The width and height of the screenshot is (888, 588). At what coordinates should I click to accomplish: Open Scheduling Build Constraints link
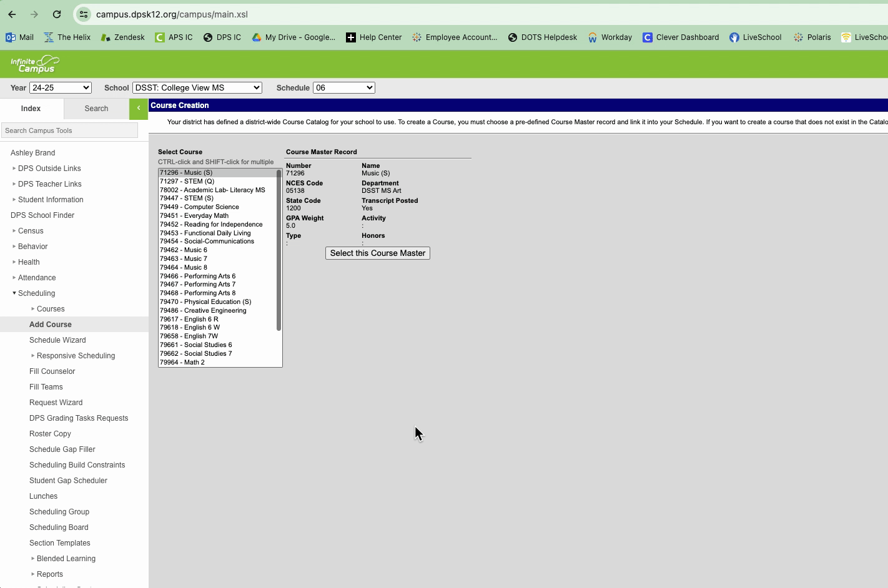coord(77,465)
